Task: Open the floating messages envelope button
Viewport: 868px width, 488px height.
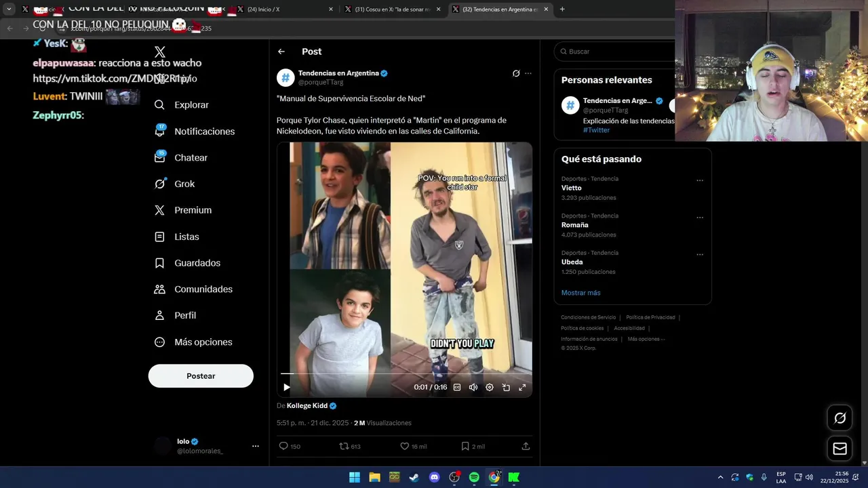Action: 840,449
